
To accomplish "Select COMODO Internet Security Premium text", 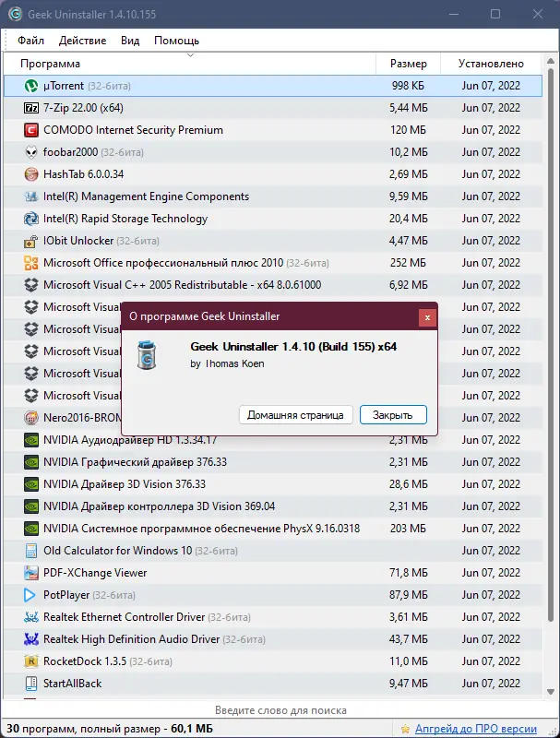I will (133, 130).
